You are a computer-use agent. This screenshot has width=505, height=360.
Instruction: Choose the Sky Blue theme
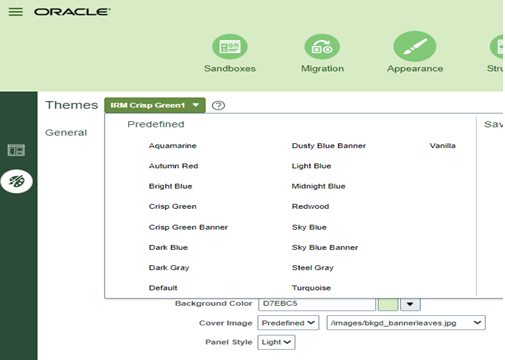(x=309, y=227)
